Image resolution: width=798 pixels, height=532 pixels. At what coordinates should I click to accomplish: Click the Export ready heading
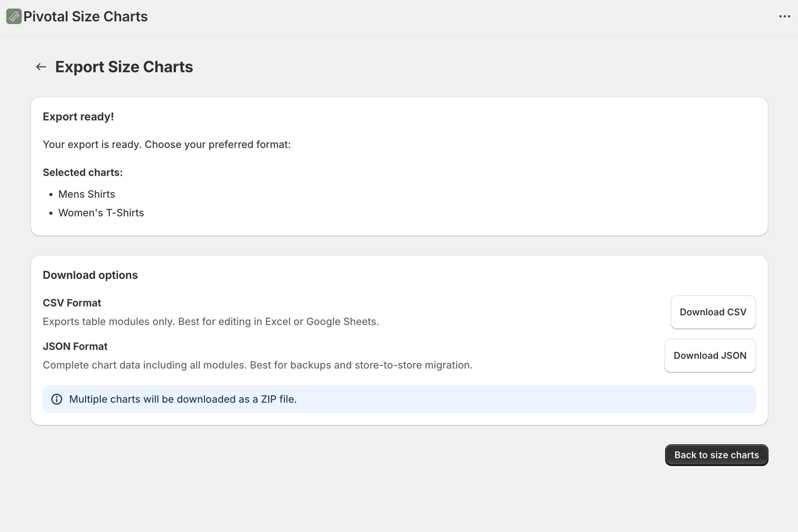78,116
